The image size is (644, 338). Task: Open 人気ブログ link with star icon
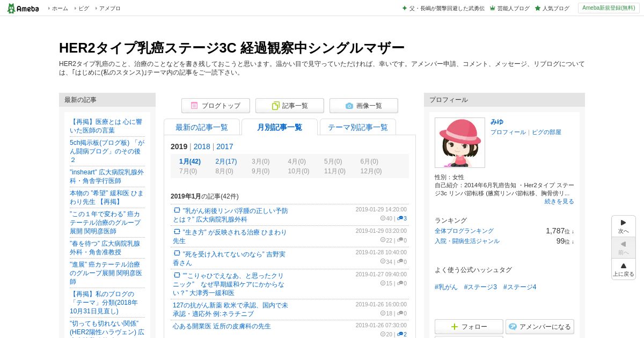552,9
